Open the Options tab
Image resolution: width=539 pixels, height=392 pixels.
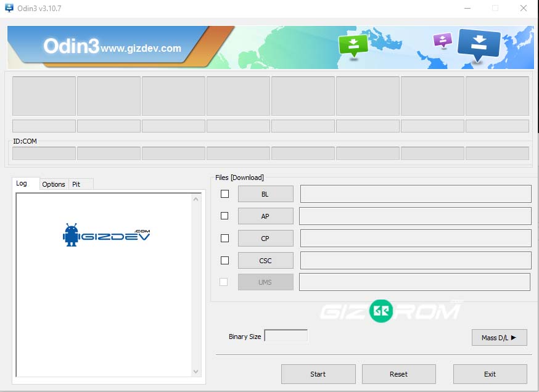[x=54, y=184]
